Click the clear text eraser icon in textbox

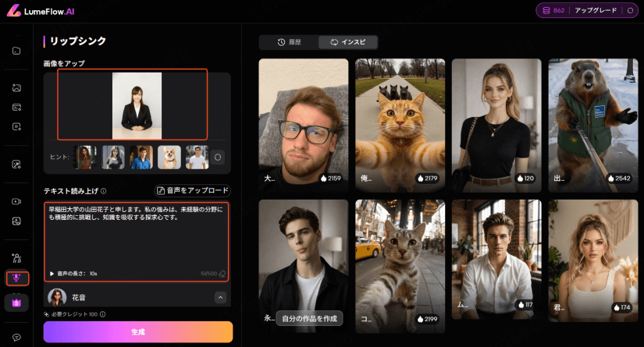pyautogui.click(x=222, y=274)
